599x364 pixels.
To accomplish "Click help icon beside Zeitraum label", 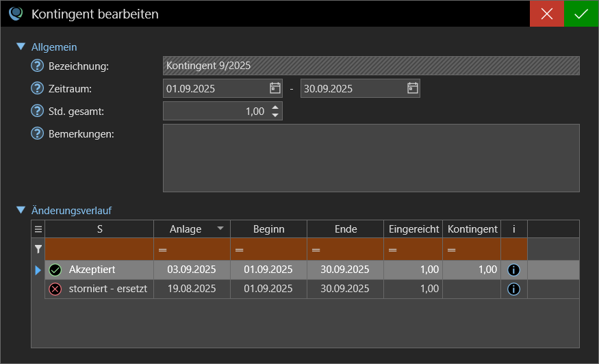I will pyautogui.click(x=38, y=88).
